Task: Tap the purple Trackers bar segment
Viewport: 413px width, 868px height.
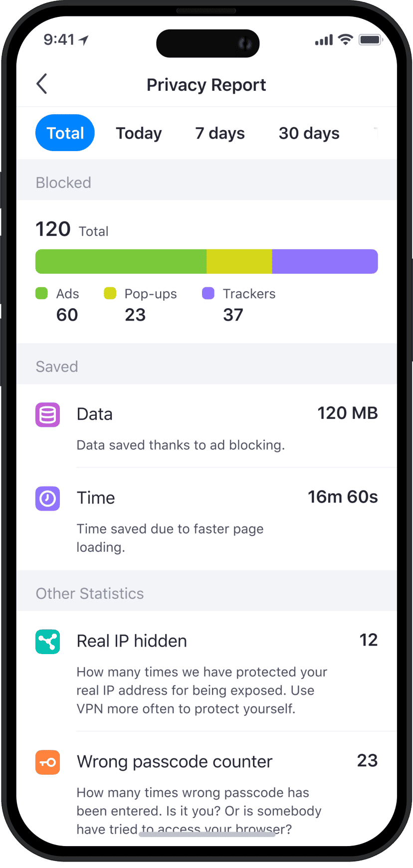Action: (324, 261)
